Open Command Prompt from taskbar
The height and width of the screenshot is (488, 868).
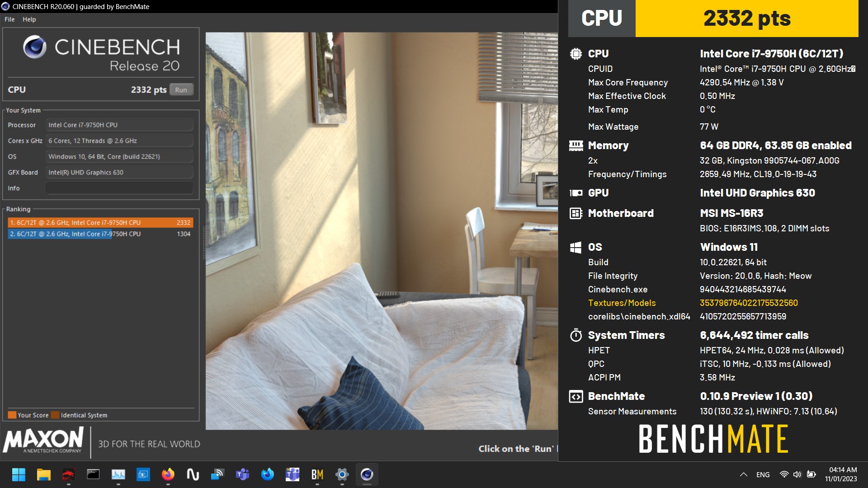pyautogui.click(x=93, y=474)
